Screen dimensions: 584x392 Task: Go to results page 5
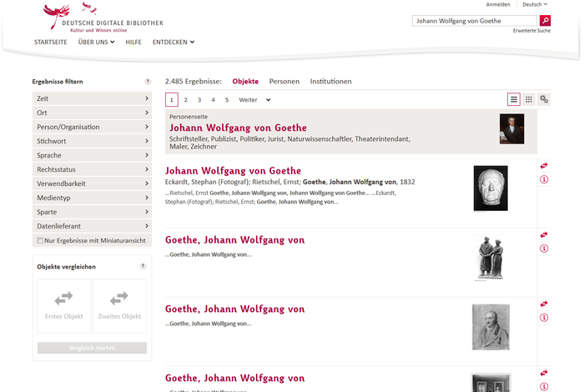227,100
